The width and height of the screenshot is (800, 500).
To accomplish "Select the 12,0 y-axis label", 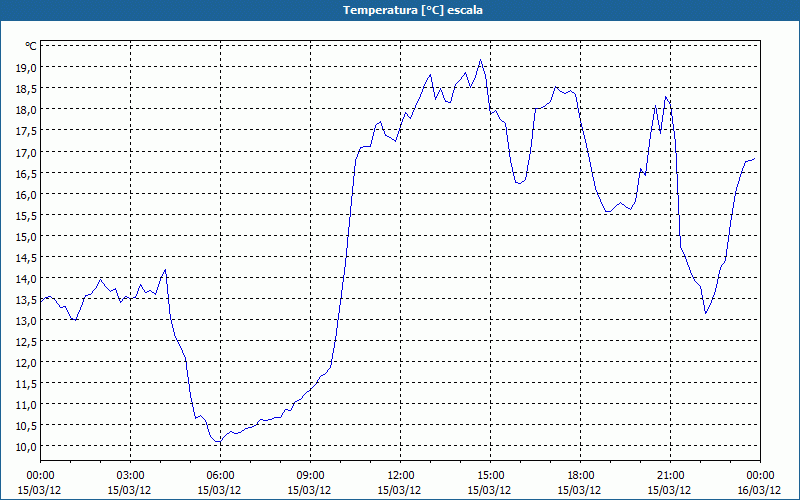I will (x=28, y=363).
